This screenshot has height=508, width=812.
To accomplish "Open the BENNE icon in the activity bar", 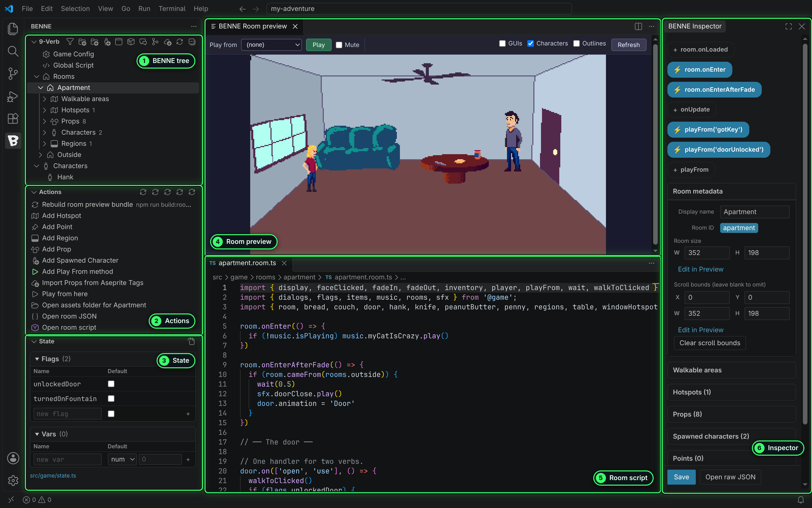I will (13, 140).
